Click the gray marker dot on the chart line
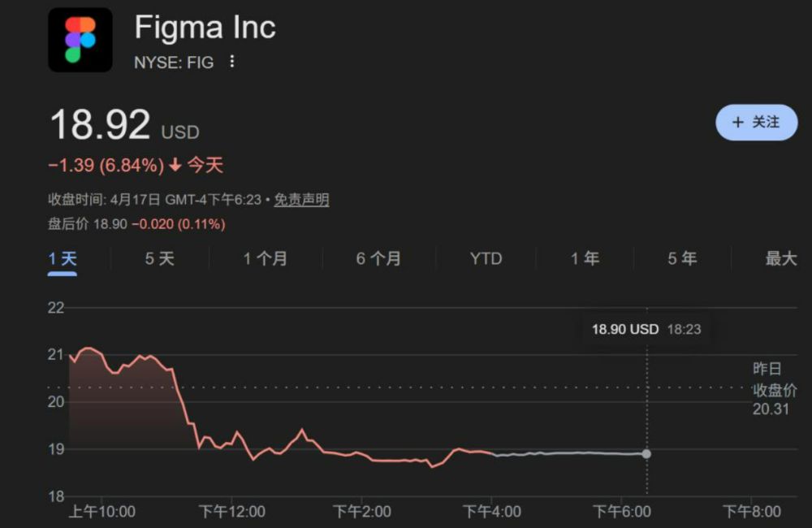Image resolution: width=812 pixels, height=528 pixels. [646, 454]
